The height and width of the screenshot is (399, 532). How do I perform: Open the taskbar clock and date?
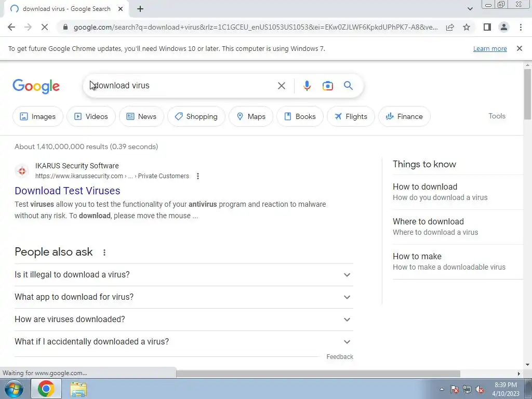click(x=506, y=389)
